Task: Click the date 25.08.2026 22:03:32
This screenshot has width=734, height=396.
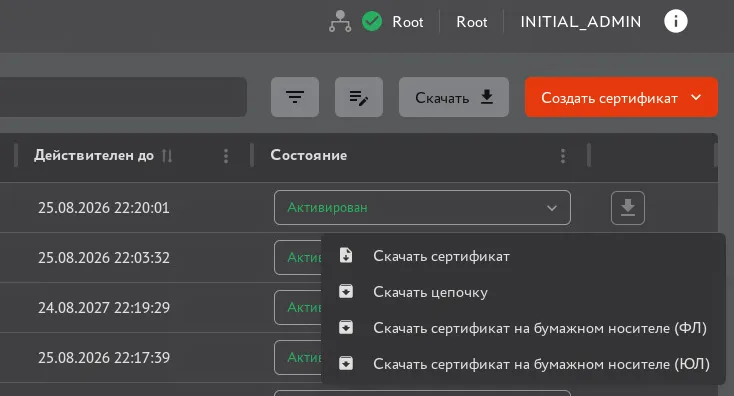Action: coord(103,257)
